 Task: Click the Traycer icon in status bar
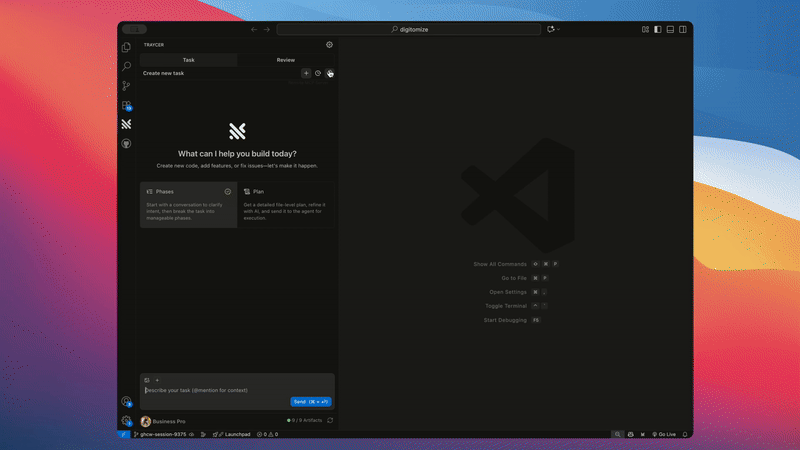[x=642, y=434]
